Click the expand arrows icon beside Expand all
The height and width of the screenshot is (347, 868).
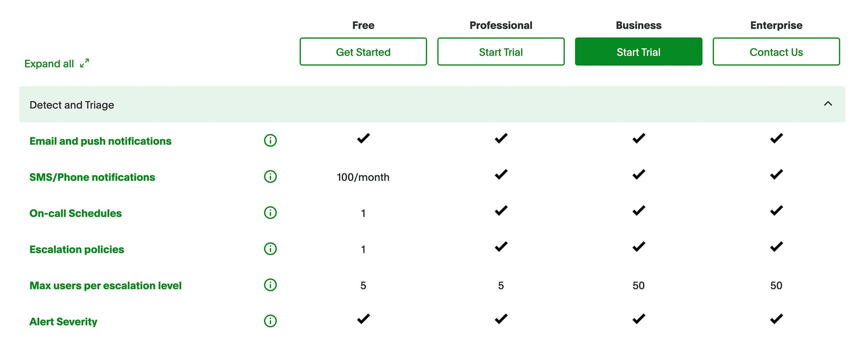[85, 63]
